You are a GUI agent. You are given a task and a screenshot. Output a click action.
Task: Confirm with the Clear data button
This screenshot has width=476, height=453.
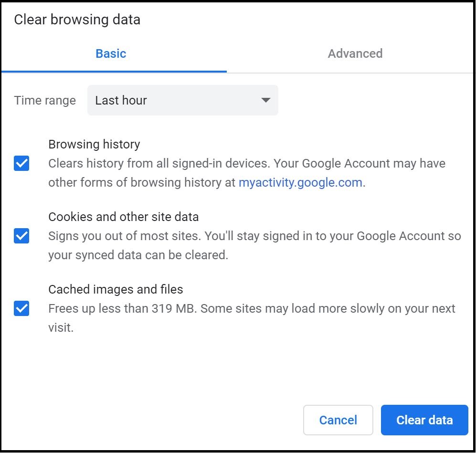(424, 420)
